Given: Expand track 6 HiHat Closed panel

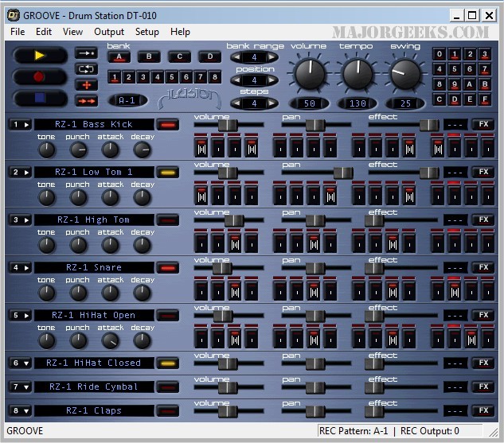Looking at the screenshot, I should [20, 363].
